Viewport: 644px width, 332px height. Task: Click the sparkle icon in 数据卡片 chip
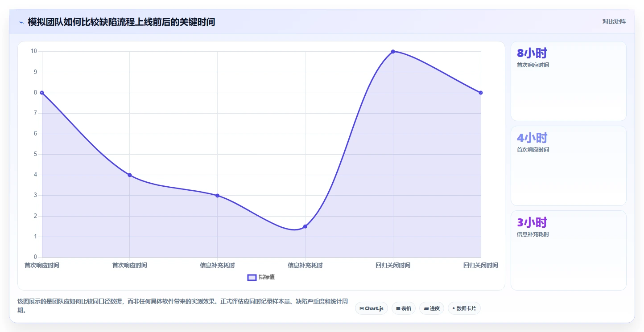pos(454,308)
